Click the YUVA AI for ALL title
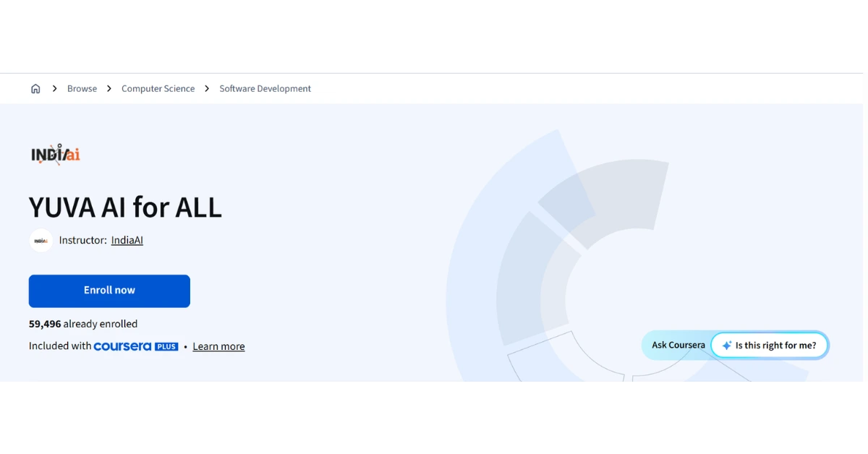This screenshot has width=868, height=454. (x=125, y=207)
